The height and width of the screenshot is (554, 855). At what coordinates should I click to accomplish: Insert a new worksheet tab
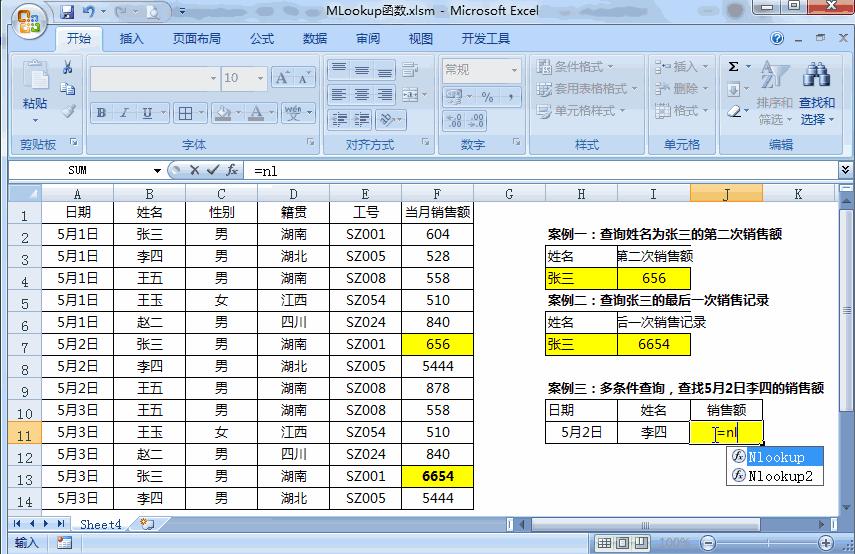pos(147,525)
